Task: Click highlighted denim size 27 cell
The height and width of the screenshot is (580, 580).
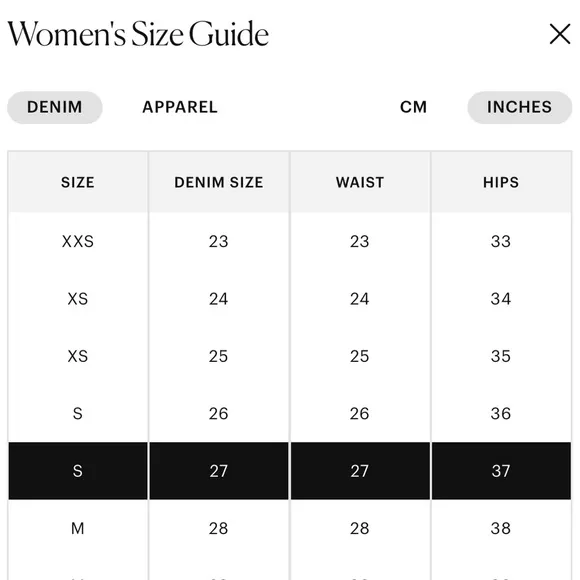Action: click(219, 471)
